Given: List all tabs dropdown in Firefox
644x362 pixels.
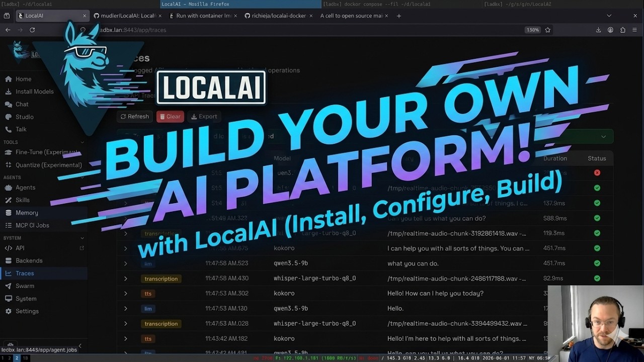Looking at the screenshot, I should [609, 16].
